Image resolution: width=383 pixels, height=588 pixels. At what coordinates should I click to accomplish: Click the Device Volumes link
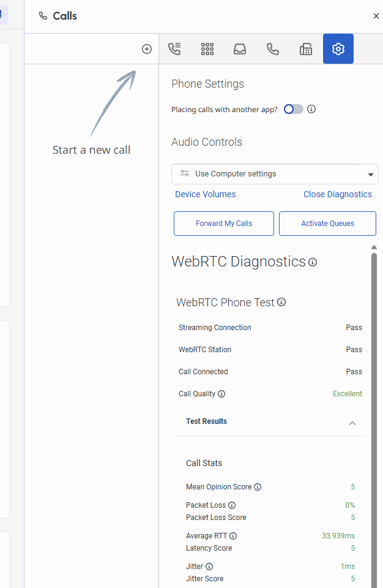[206, 194]
